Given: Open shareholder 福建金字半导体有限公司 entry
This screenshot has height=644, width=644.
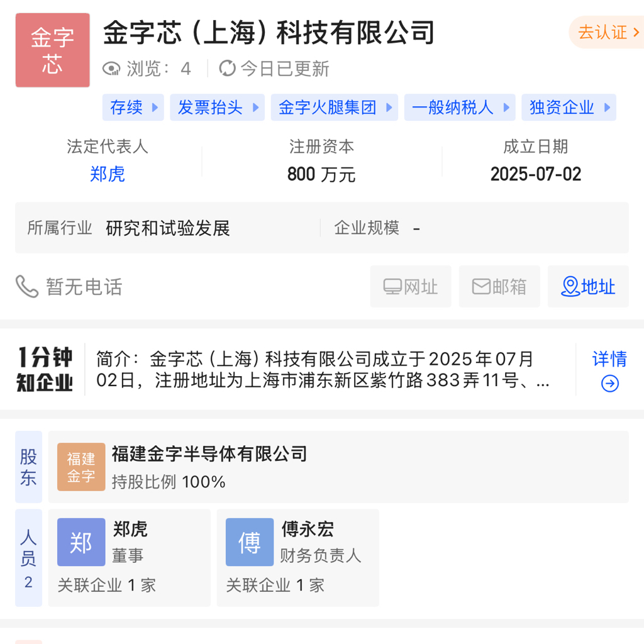Looking at the screenshot, I should [x=338, y=467].
